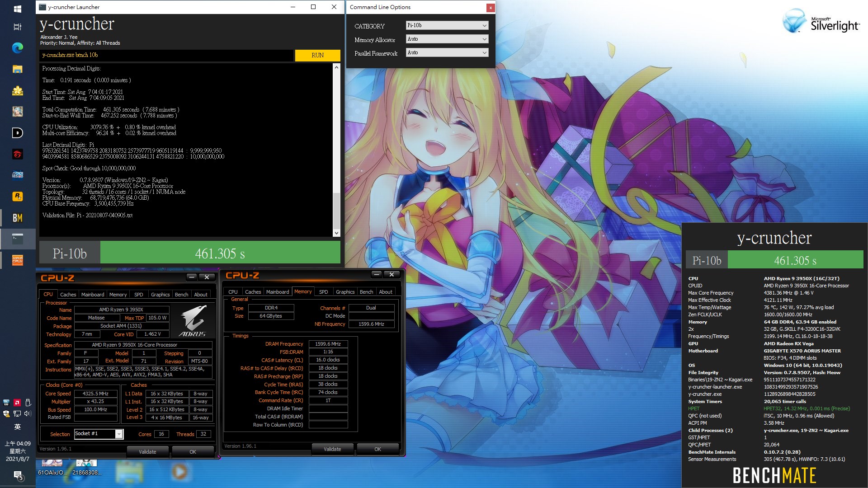Switch to AORUS CPU-Z taskbar icon

17,260
